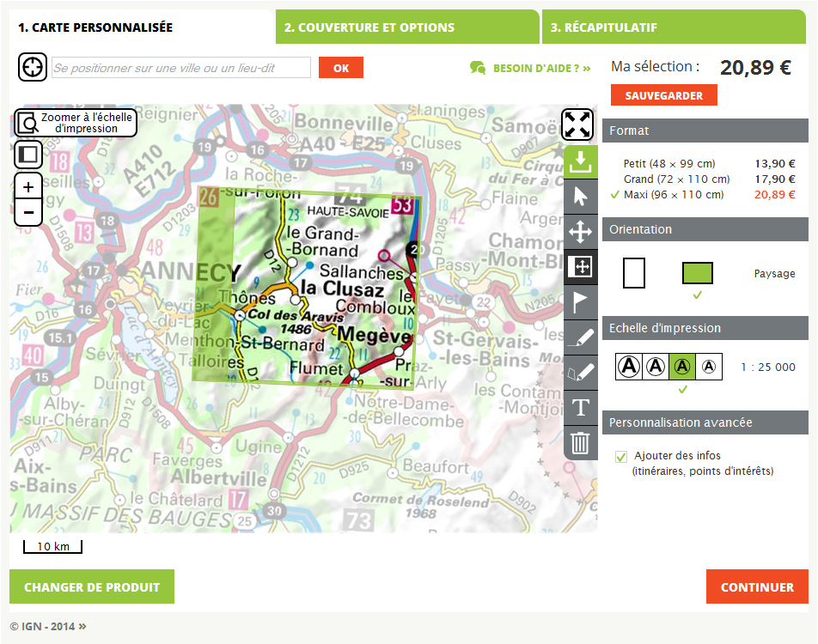Click the highlighted print area on map
Image resolution: width=818 pixels, height=644 pixels.
coord(306,289)
